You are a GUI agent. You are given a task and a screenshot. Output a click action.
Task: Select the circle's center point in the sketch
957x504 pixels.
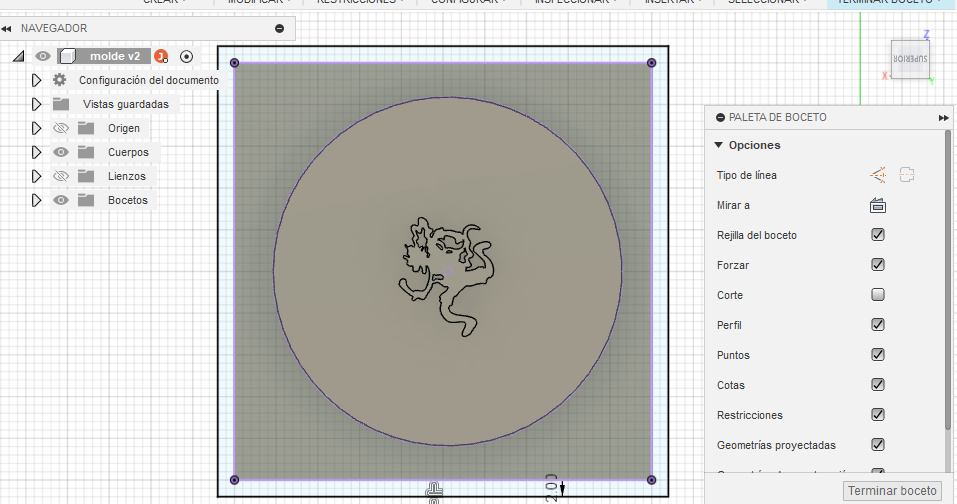(x=447, y=272)
